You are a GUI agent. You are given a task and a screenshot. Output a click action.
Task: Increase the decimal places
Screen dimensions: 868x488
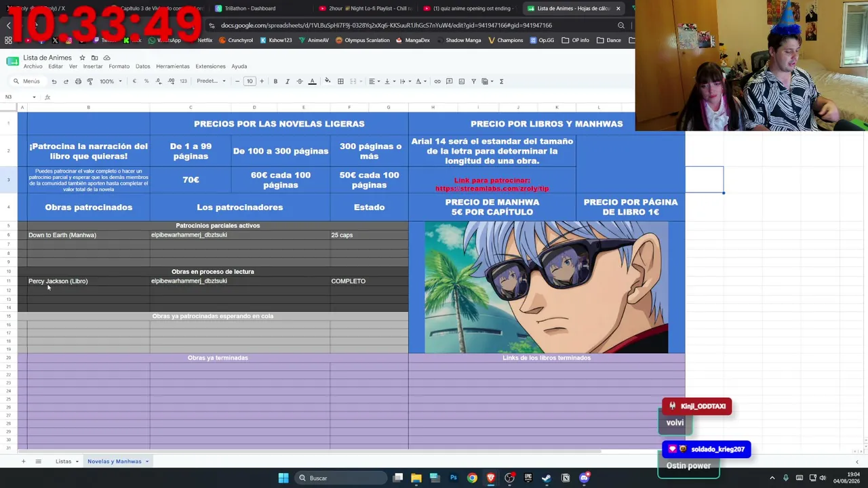170,81
